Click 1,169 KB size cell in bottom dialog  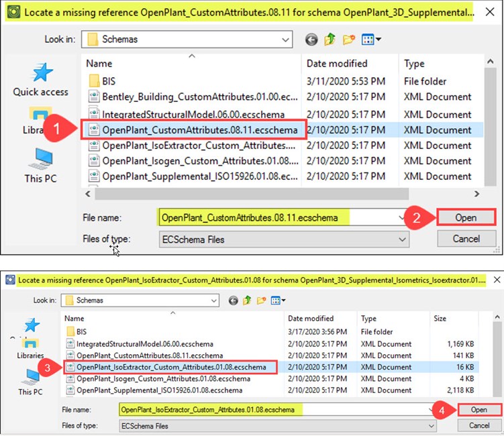click(x=460, y=344)
